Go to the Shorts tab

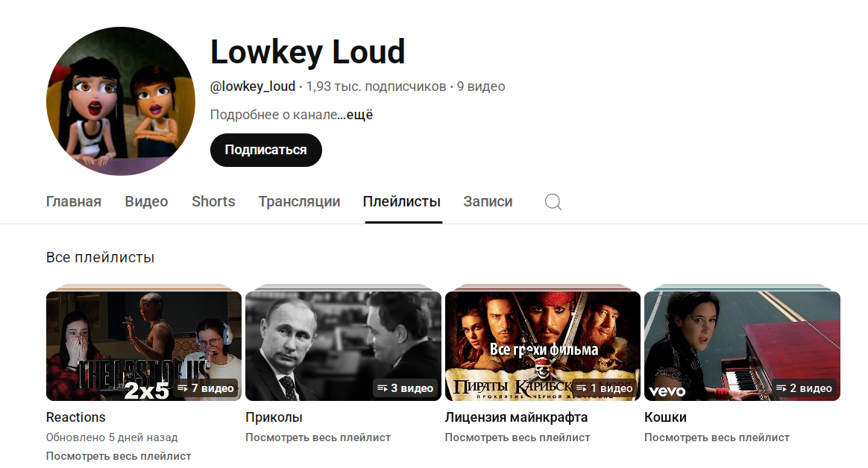point(213,202)
